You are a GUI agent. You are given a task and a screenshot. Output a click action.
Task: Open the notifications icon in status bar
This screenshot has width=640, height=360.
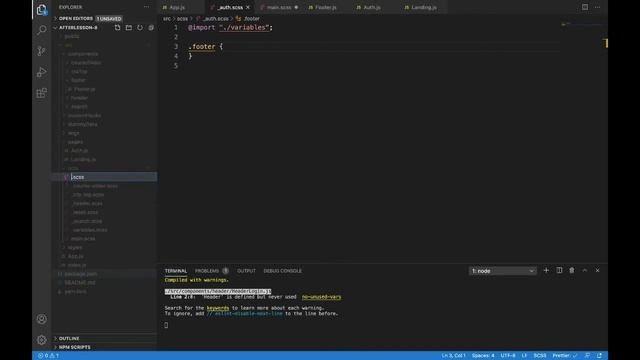pyautogui.click(x=599, y=356)
